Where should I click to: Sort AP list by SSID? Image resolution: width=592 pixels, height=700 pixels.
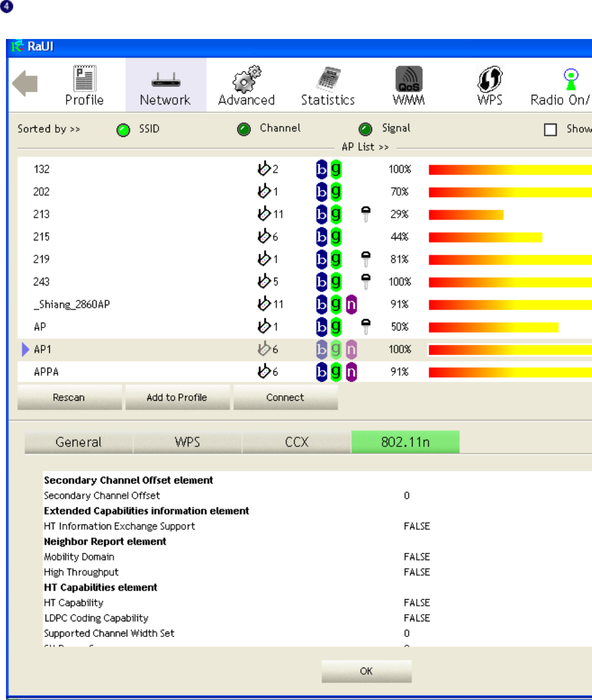tap(123, 130)
